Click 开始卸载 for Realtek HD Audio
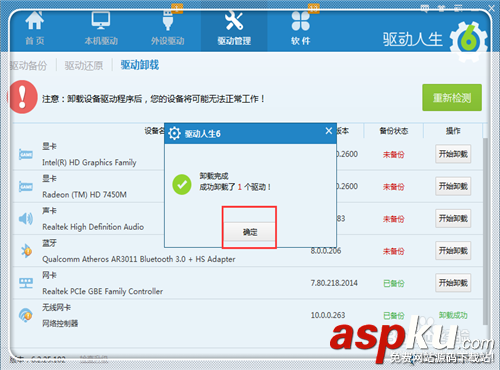This screenshot has height=370, width=500. pos(453,218)
